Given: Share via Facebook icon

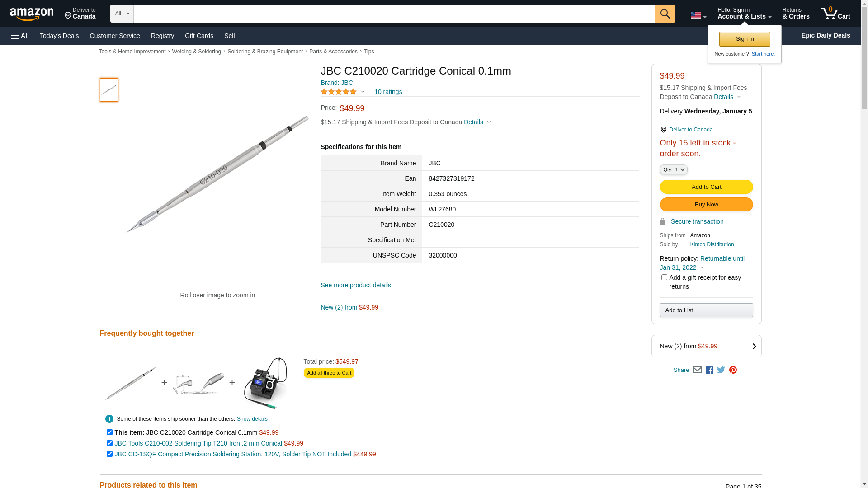Looking at the screenshot, I should point(709,370).
